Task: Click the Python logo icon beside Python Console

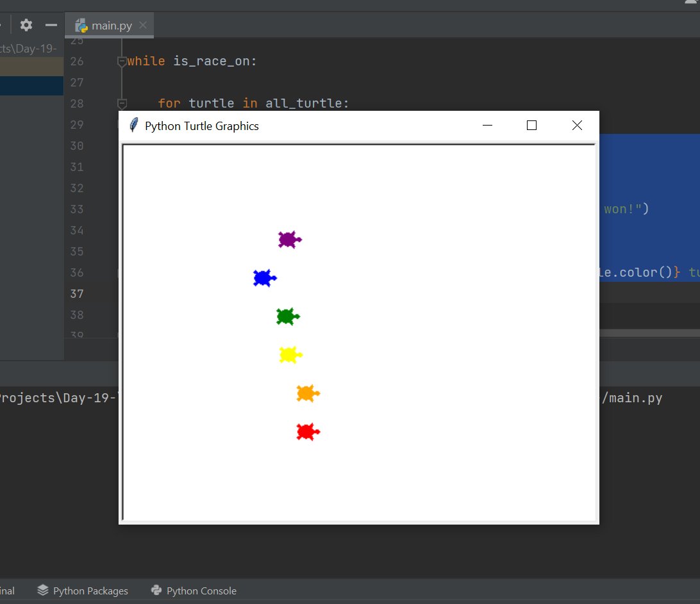Action: coord(156,591)
